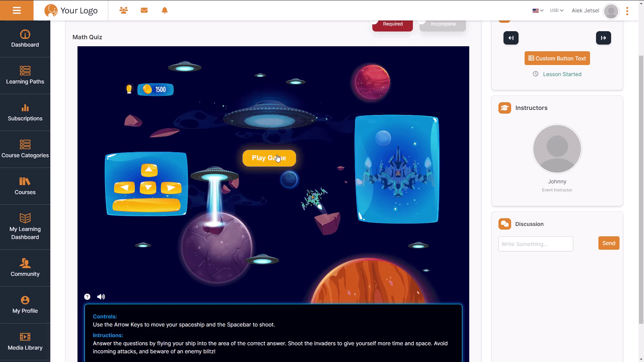Image resolution: width=644 pixels, height=362 pixels.
Task: Open My Profile in sidebar
Action: click(x=25, y=305)
